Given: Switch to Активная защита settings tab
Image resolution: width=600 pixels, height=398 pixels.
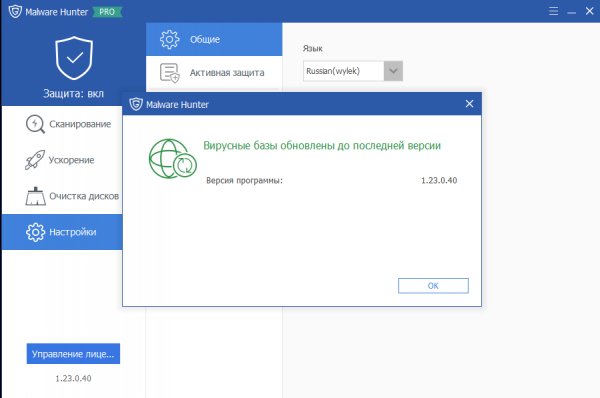Looking at the screenshot, I should [214, 73].
